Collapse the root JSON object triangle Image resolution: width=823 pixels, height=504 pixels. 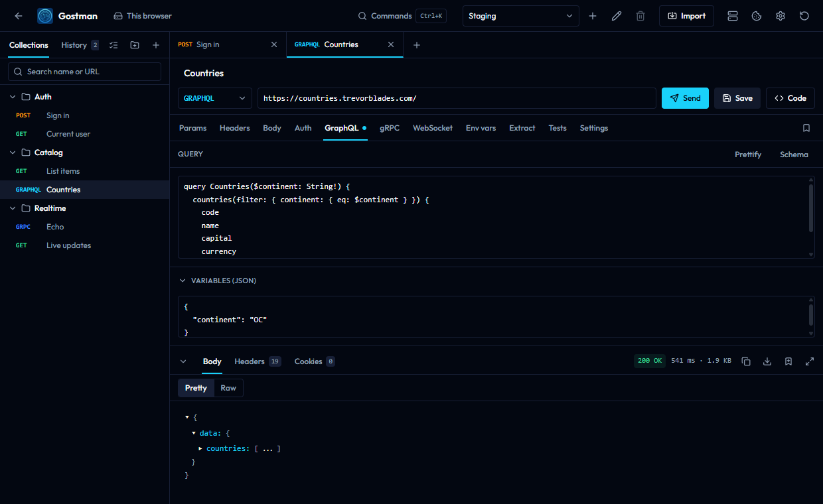187,417
